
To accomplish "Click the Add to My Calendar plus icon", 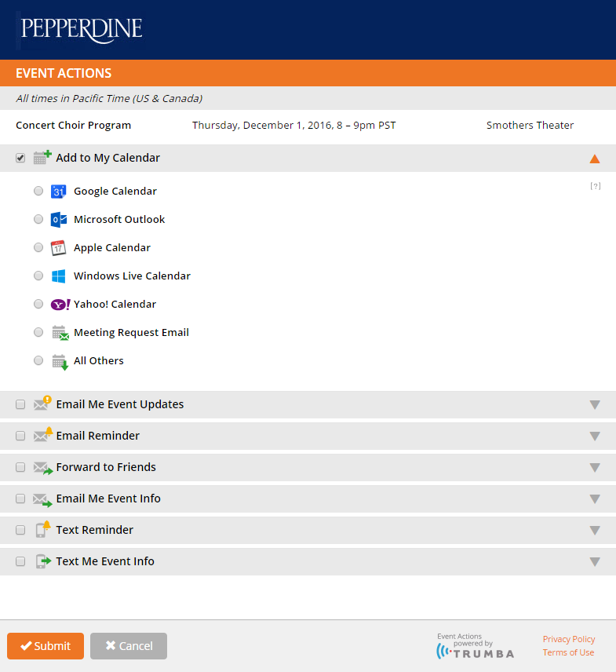I will 42,157.
